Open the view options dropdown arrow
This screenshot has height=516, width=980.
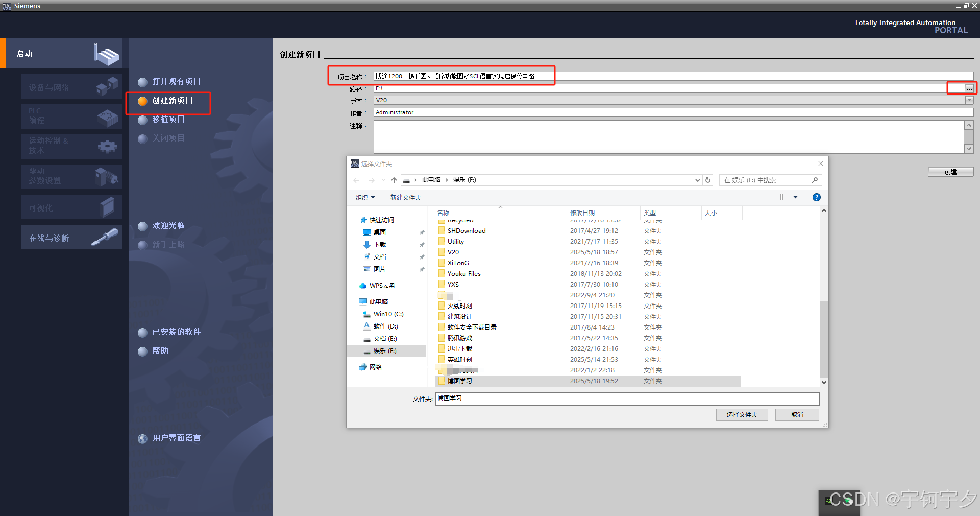click(795, 197)
